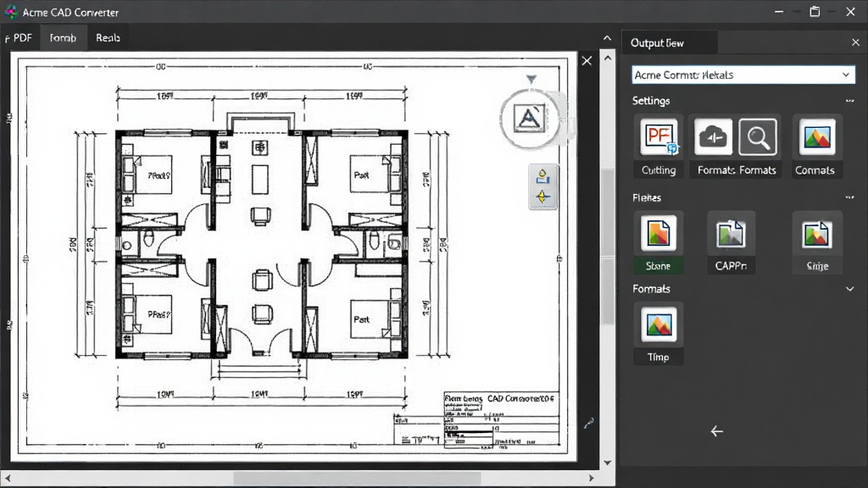Image resolution: width=868 pixels, height=488 pixels.
Task: Click the back arrow in output panel
Action: [x=717, y=431]
